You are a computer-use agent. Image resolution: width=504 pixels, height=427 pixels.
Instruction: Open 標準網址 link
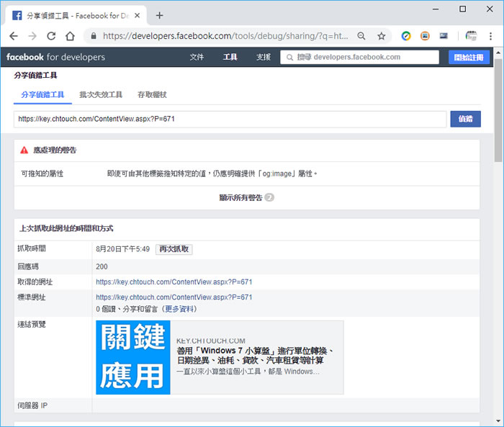pyautogui.click(x=174, y=297)
